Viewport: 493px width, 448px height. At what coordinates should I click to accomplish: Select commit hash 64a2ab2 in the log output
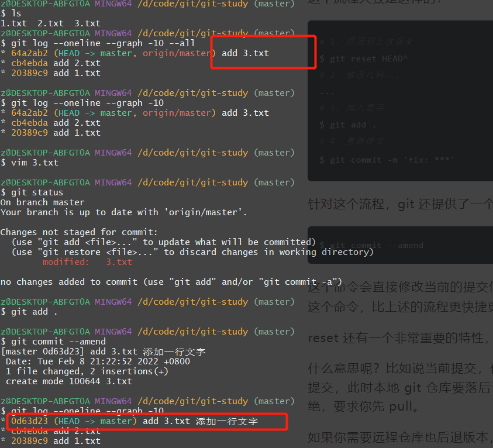(30, 53)
